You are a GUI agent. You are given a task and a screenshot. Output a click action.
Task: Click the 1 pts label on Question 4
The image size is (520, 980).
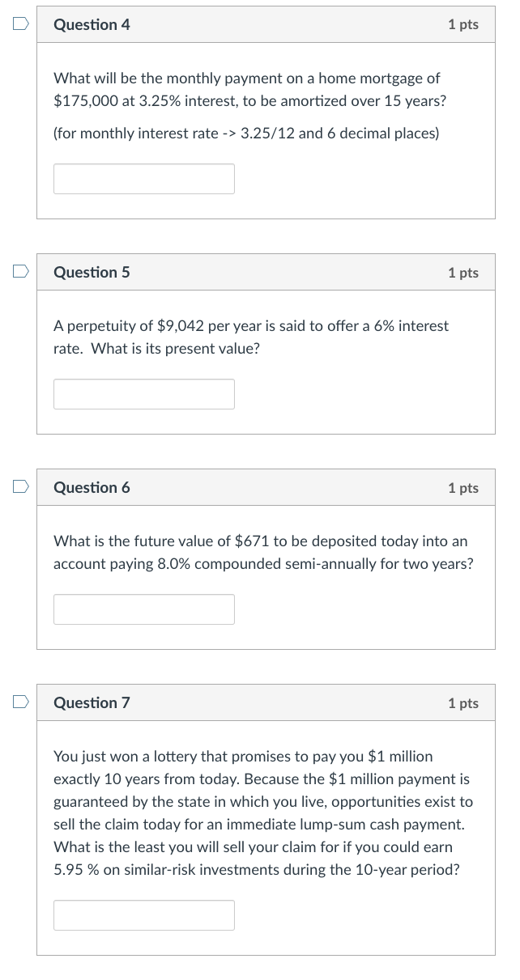point(463,24)
